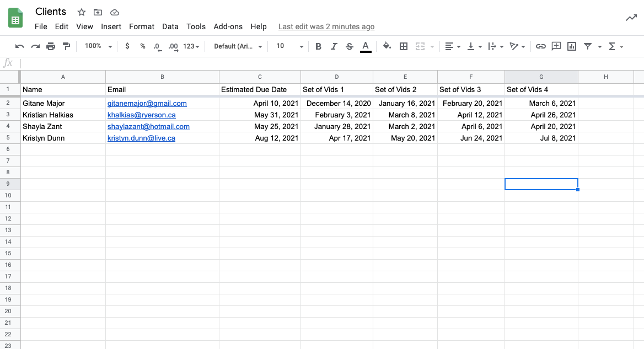Image resolution: width=644 pixels, height=349 pixels.
Task: Open the font size dropdown
Action: coord(289,46)
